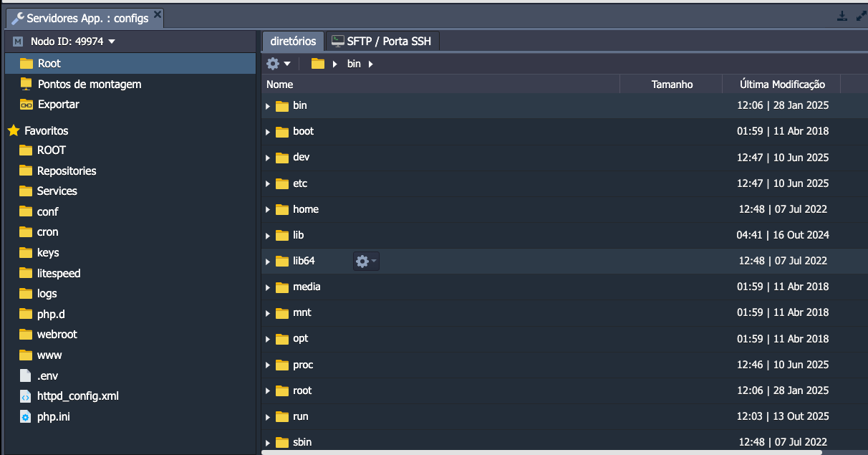Click the Exportar glasses folder icon
This screenshot has height=455, width=868.
coord(26,105)
